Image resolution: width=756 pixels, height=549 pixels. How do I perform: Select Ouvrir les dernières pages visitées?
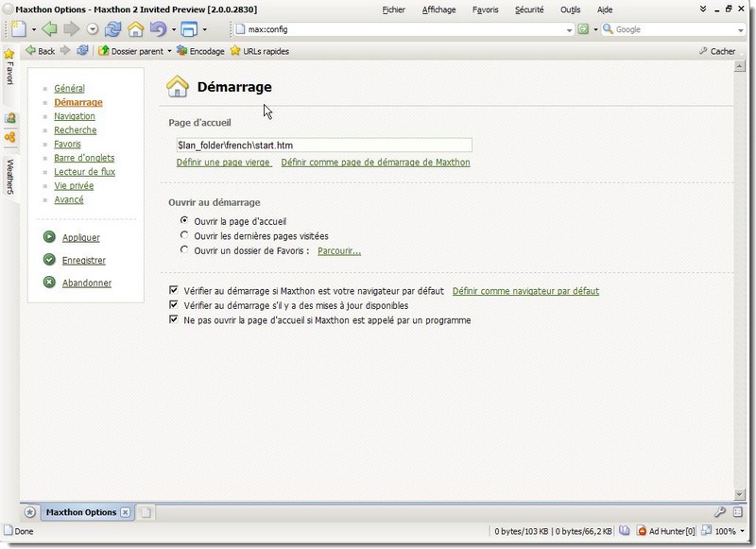click(x=184, y=235)
